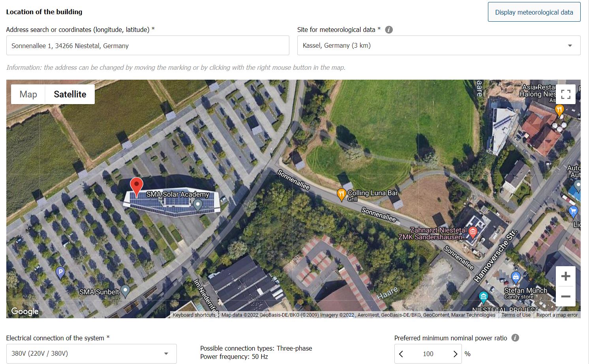Click info icon beside nominal power ratio

[515, 338]
